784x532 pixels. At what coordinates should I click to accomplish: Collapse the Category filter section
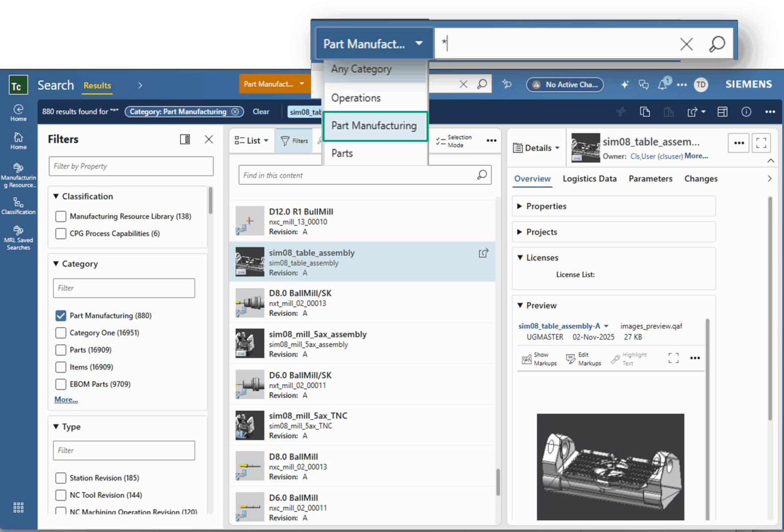click(x=56, y=263)
